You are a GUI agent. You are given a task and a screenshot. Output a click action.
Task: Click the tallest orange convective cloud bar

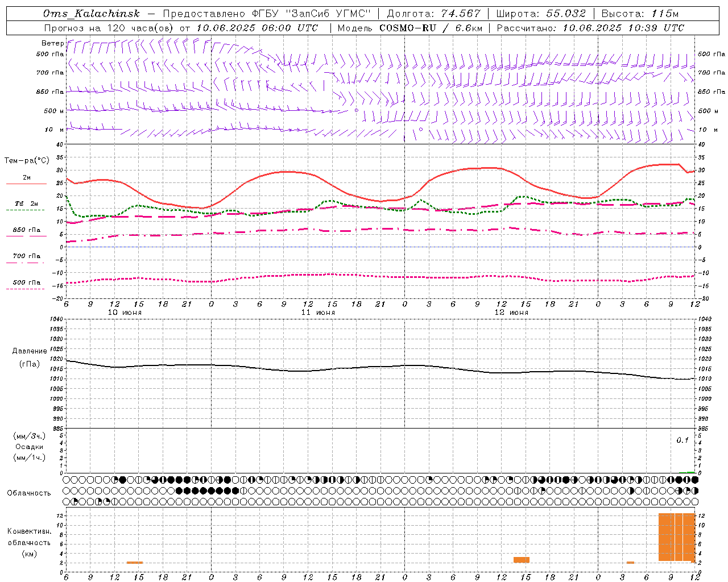click(677, 537)
